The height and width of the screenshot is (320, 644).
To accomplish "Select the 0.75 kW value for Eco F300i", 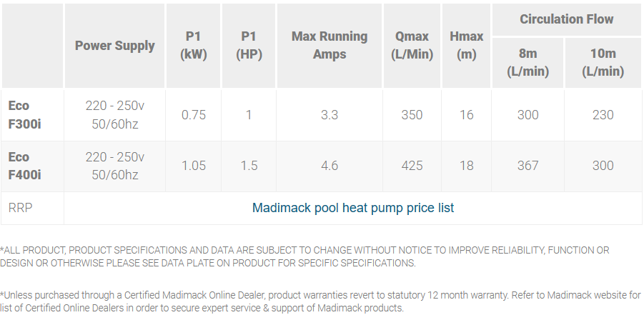I will [x=194, y=114].
